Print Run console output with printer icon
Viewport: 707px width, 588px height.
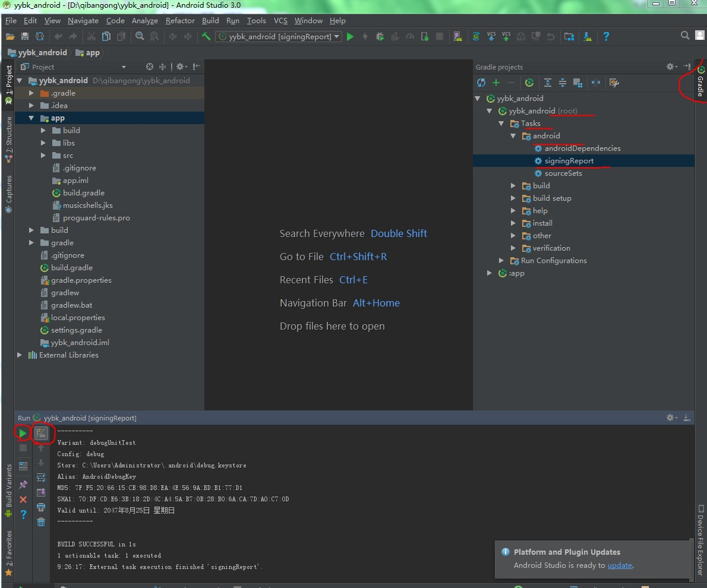[41, 507]
